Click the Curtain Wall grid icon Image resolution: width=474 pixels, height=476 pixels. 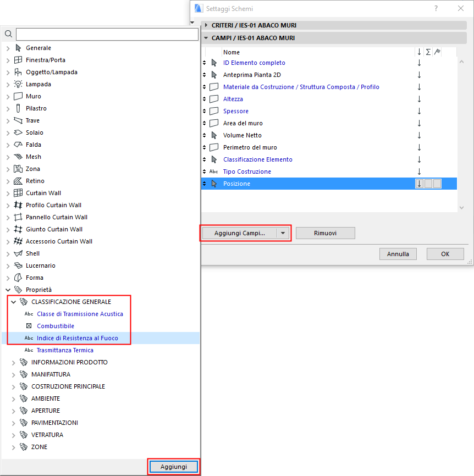point(18,193)
